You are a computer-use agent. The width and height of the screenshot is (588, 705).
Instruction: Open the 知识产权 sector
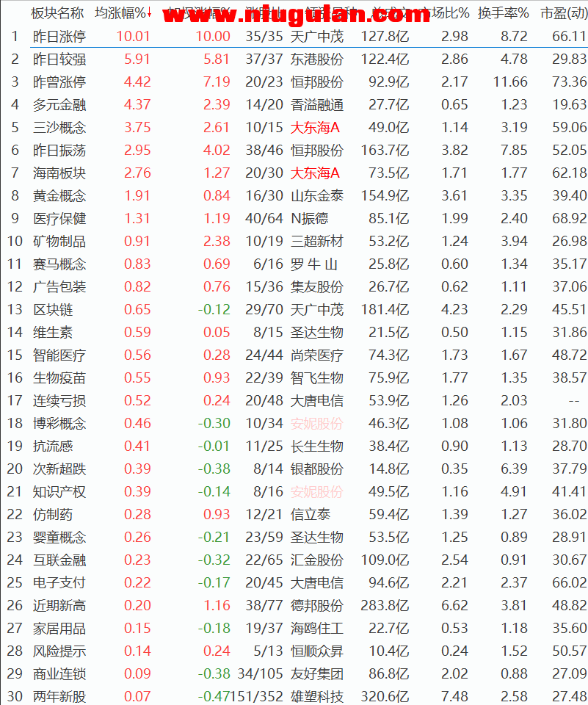pos(59,492)
